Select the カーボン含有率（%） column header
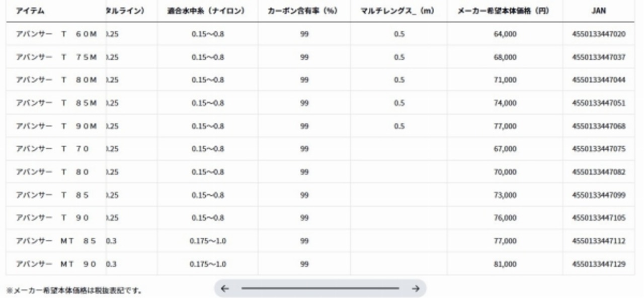This screenshot has height=298, width=644. [x=304, y=11]
